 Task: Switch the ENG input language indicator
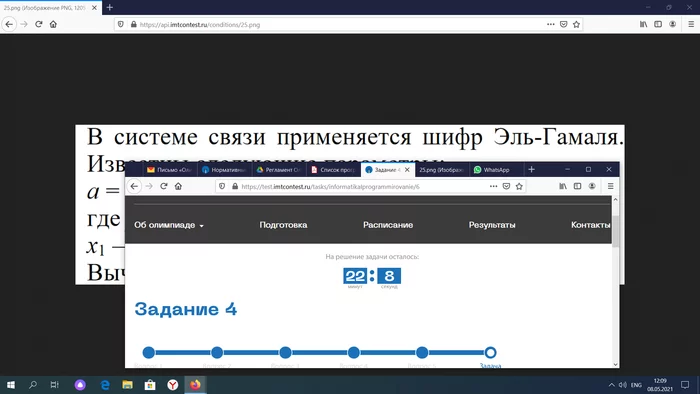636,385
